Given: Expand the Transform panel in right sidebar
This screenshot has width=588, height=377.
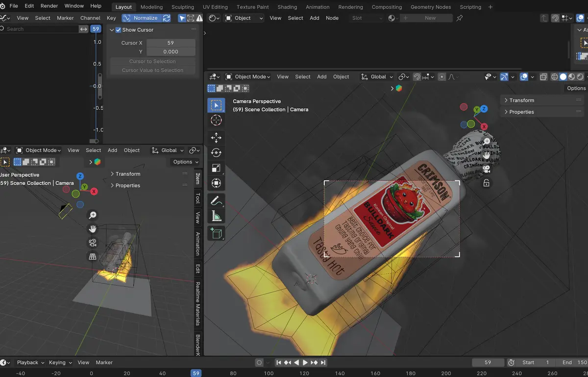Looking at the screenshot, I should (521, 101).
